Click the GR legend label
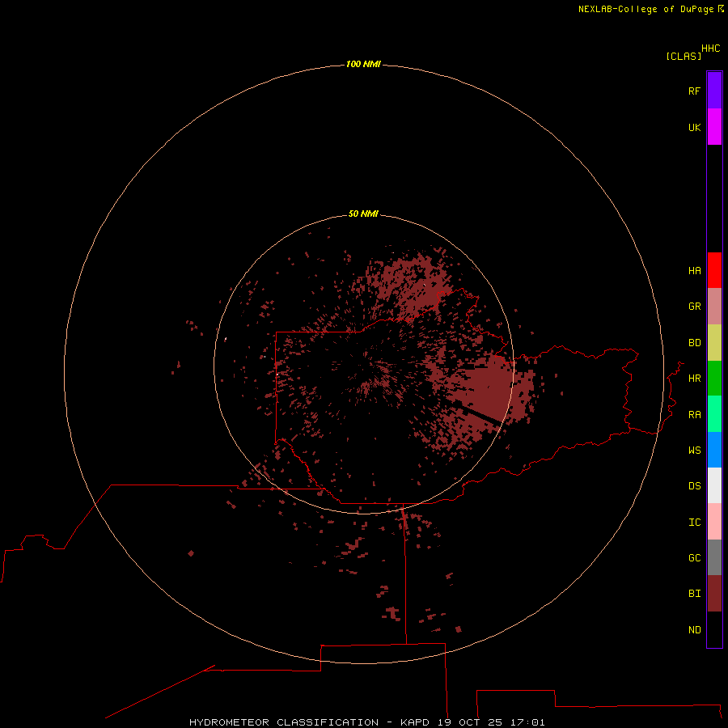Screen dimensions: 728x728 coord(694,307)
